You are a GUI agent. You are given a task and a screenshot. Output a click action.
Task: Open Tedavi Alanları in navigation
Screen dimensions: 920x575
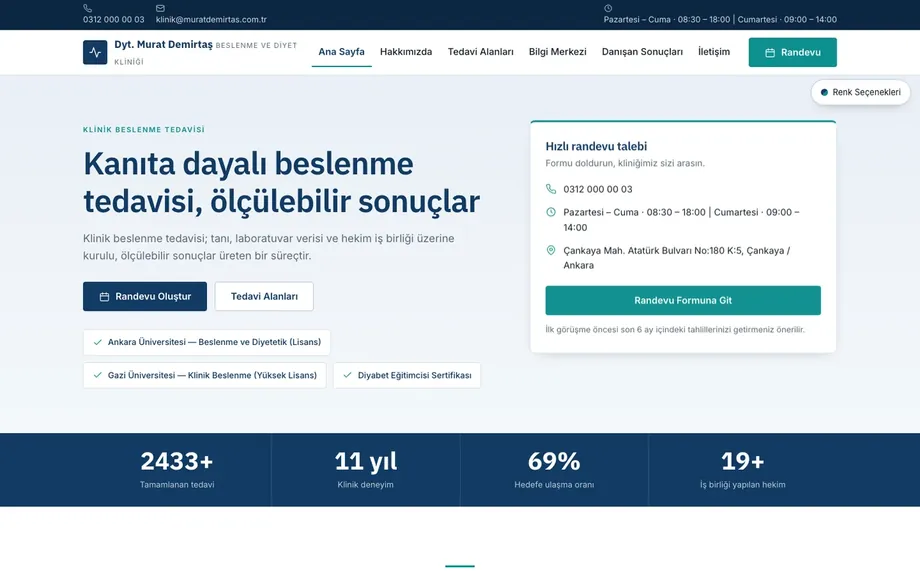tap(481, 52)
